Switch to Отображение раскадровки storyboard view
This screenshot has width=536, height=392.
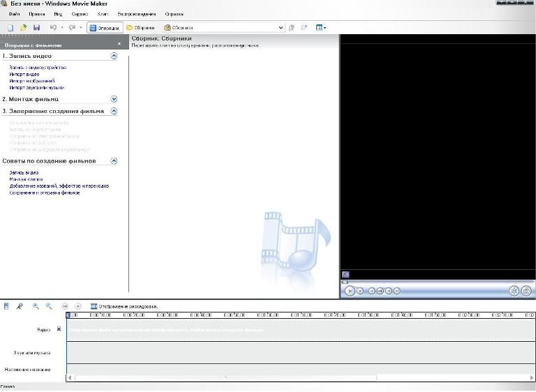click(124, 307)
